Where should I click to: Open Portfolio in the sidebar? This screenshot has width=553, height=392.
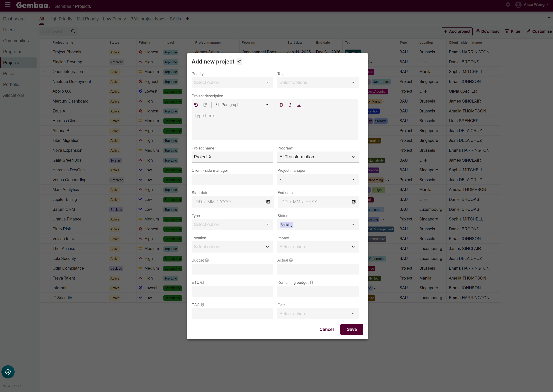[11, 85]
